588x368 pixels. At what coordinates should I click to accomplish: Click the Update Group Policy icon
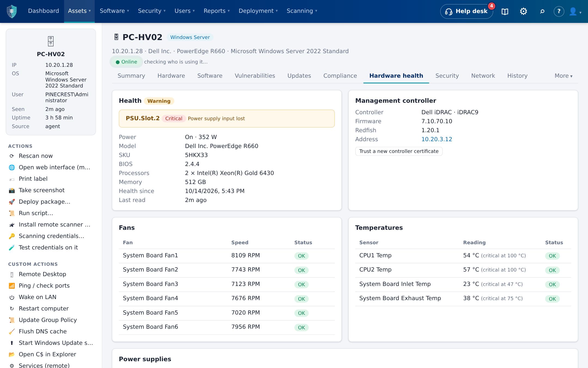coord(12,320)
